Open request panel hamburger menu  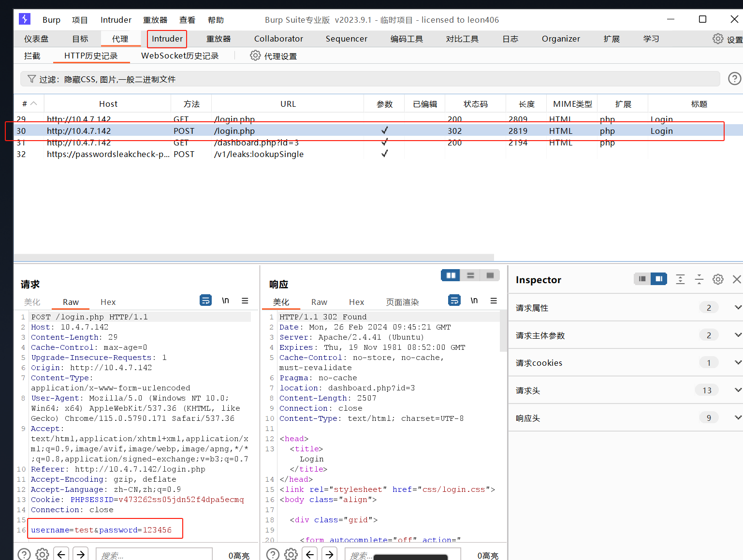click(245, 301)
